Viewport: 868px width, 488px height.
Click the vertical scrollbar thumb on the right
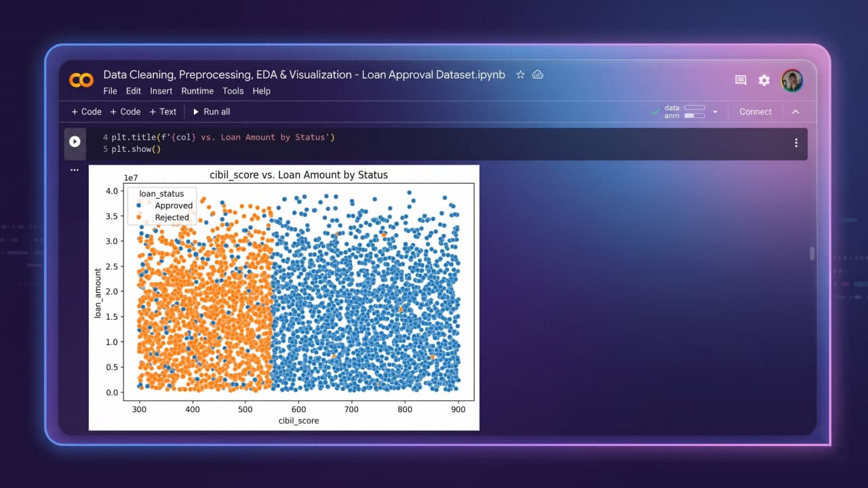pyautogui.click(x=812, y=253)
